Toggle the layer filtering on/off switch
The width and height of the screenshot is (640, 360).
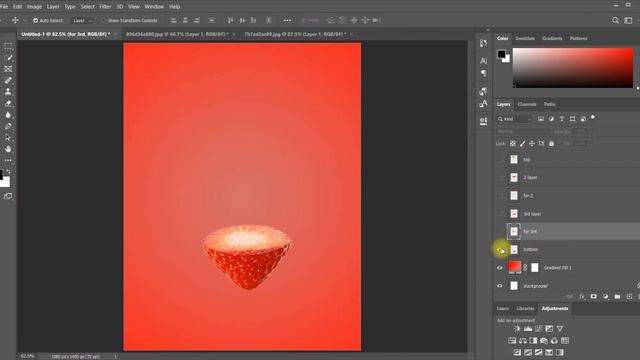coord(593,118)
